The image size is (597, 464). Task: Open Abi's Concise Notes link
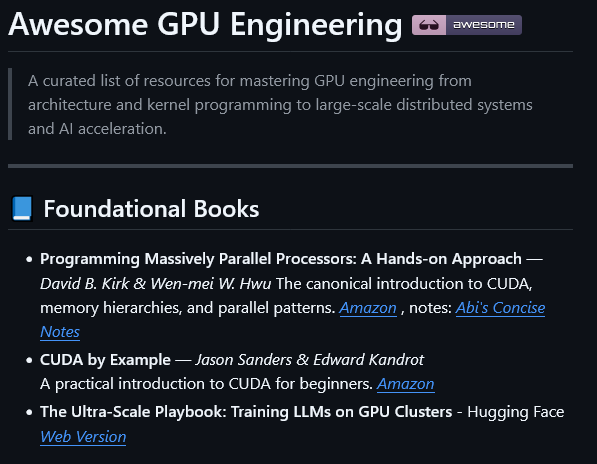(x=500, y=308)
